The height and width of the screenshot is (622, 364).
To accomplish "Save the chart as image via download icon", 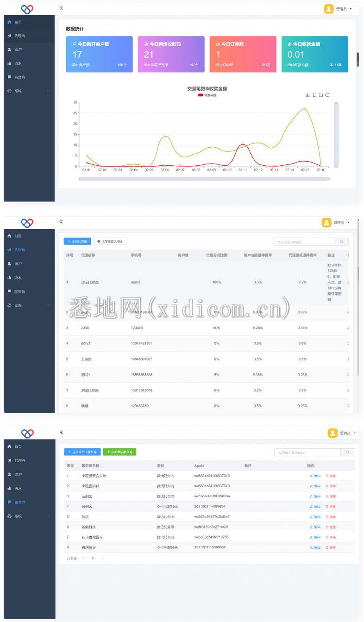I will (308, 95).
